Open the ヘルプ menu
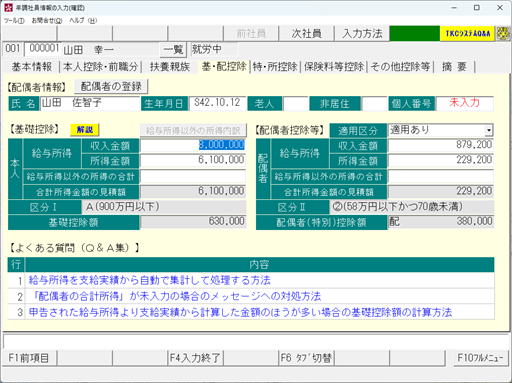Screen dimensions: 512x383 click(83, 21)
